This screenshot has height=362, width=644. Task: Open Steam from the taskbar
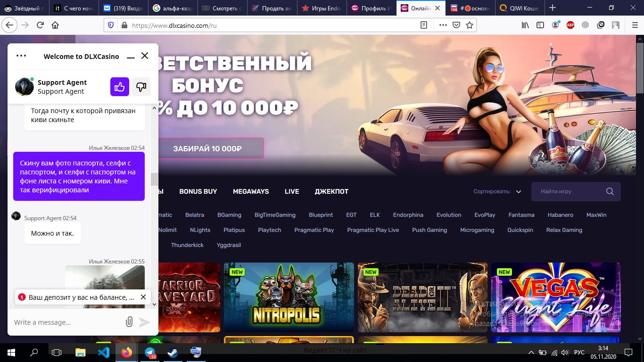coord(173,353)
